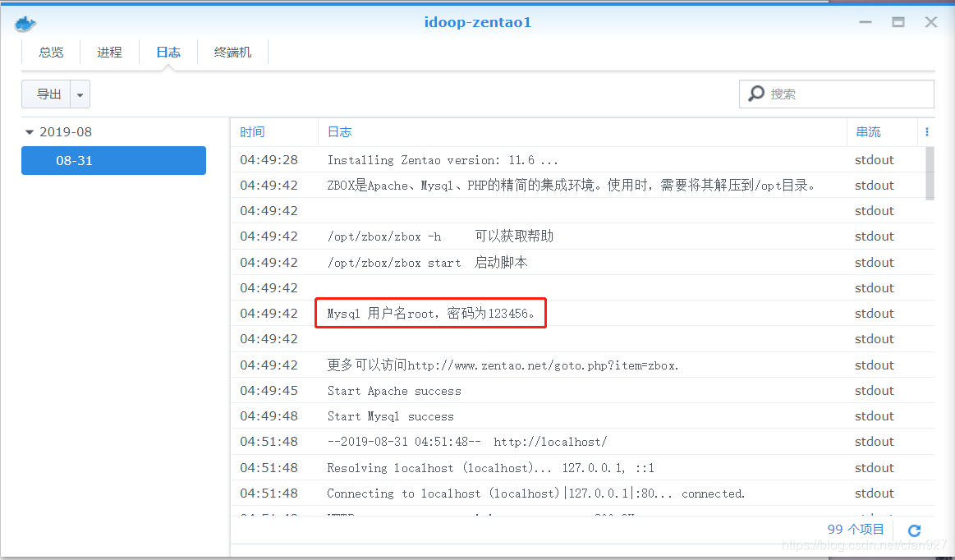The height and width of the screenshot is (560, 955).
Task: Click the 99 个项目 item count
Action: tap(855, 530)
